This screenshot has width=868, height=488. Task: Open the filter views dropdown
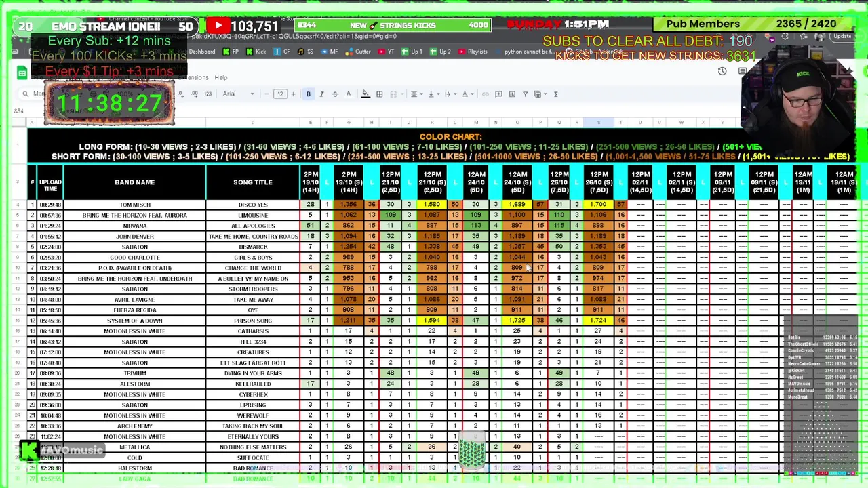pos(540,94)
